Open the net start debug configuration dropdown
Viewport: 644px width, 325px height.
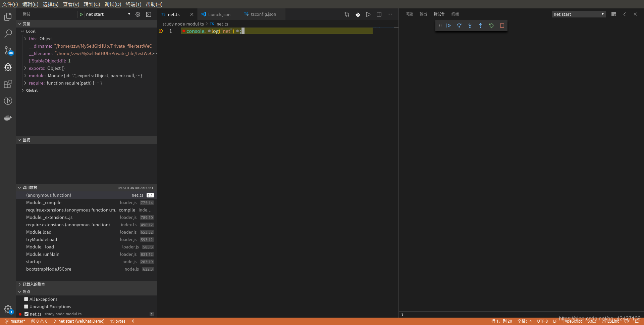108,14
